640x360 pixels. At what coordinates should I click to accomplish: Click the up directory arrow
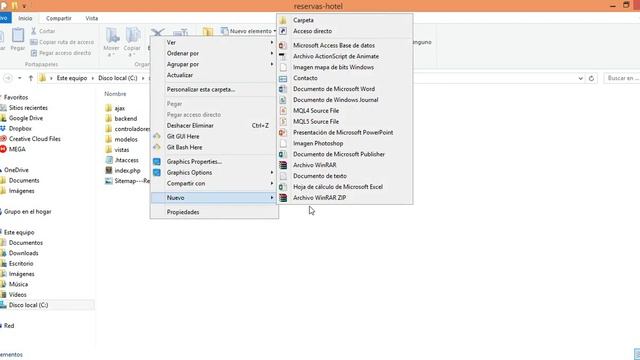pos(31,78)
